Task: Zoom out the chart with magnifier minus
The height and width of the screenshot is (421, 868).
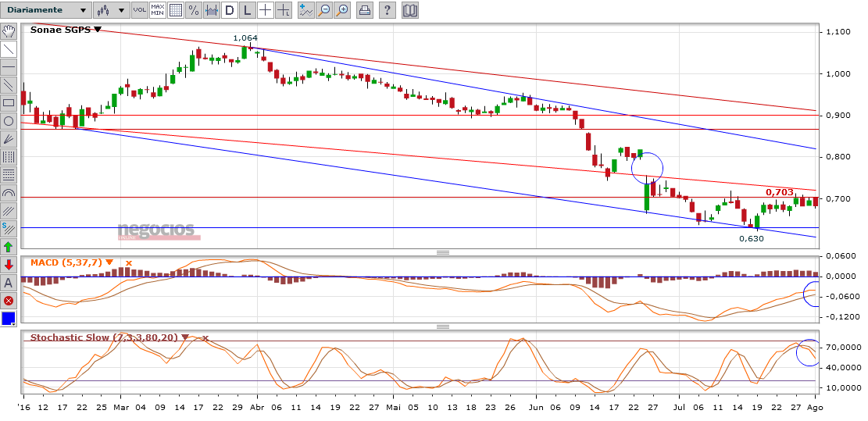Action: 325,10
